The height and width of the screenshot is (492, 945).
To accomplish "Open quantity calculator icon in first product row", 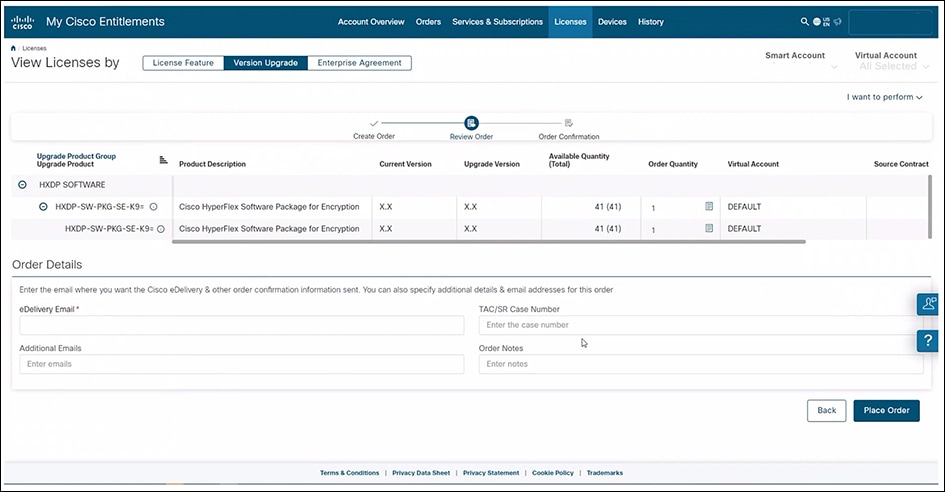I will pos(709,207).
